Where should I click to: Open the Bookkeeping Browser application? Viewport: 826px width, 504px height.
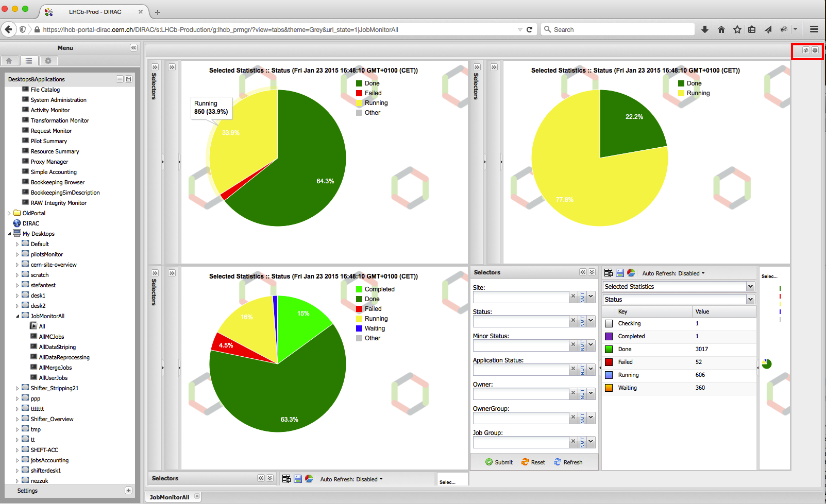click(x=57, y=182)
